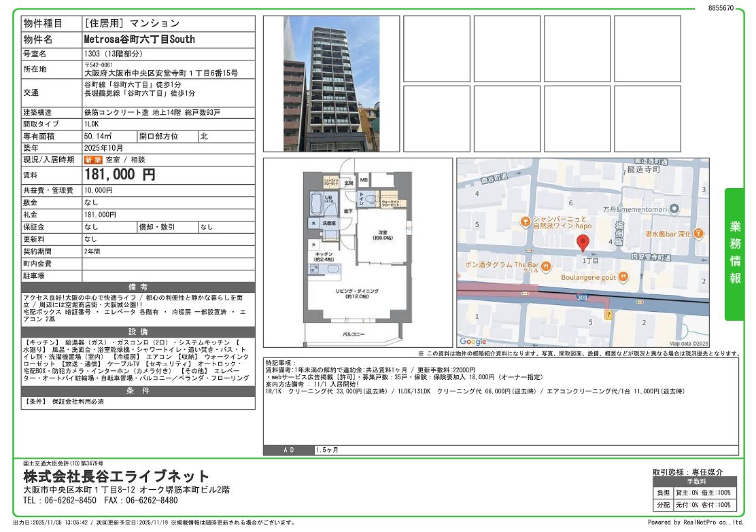
Task: Click the floor plan image
Action: pos(358,252)
